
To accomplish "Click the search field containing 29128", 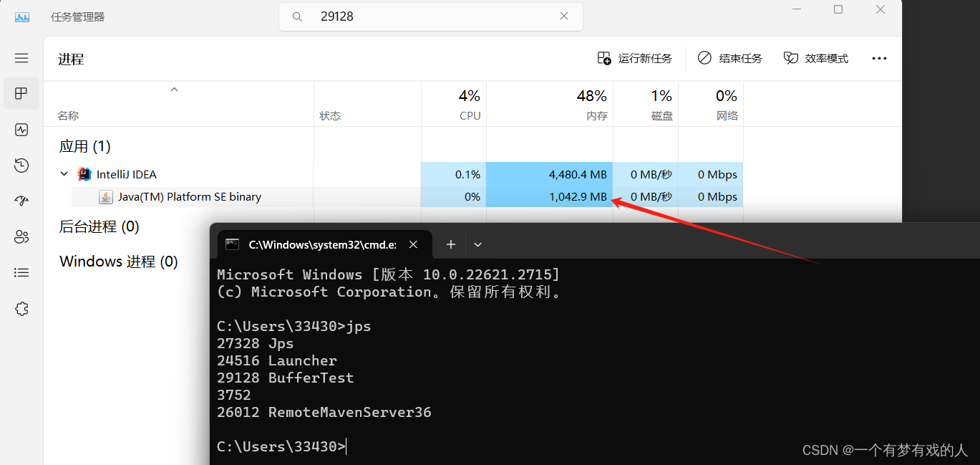I will (431, 16).
